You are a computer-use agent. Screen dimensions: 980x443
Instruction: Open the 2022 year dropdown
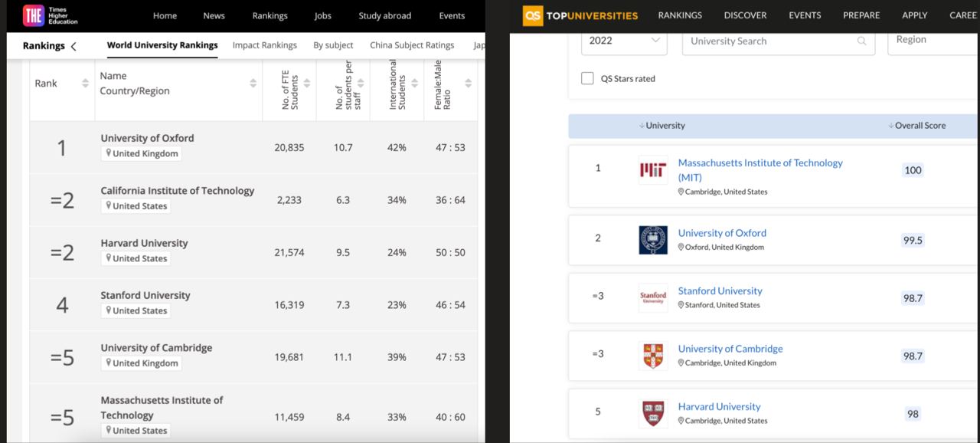(x=624, y=41)
